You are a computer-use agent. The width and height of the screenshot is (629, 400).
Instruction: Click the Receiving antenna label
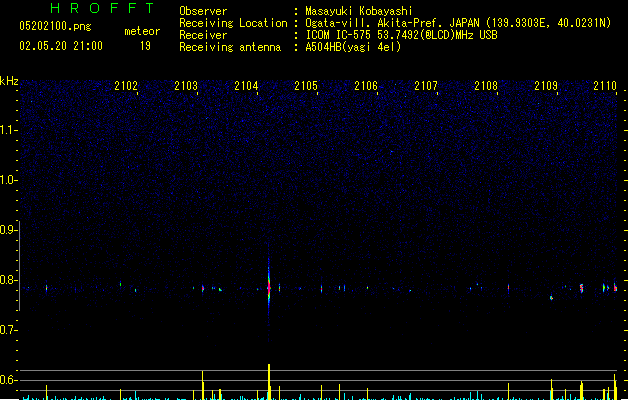[x=230, y=47]
